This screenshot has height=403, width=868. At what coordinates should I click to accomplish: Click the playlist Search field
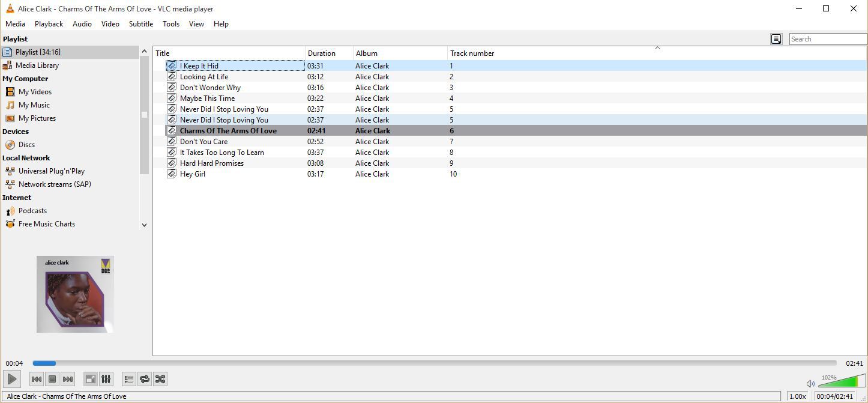click(x=828, y=39)
